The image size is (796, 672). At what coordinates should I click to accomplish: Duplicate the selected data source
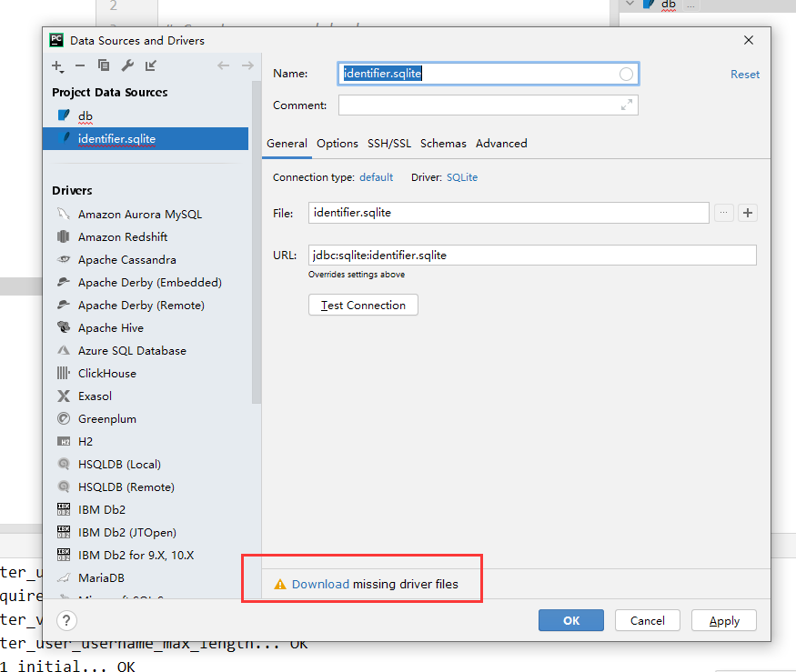tap(104, 65)
